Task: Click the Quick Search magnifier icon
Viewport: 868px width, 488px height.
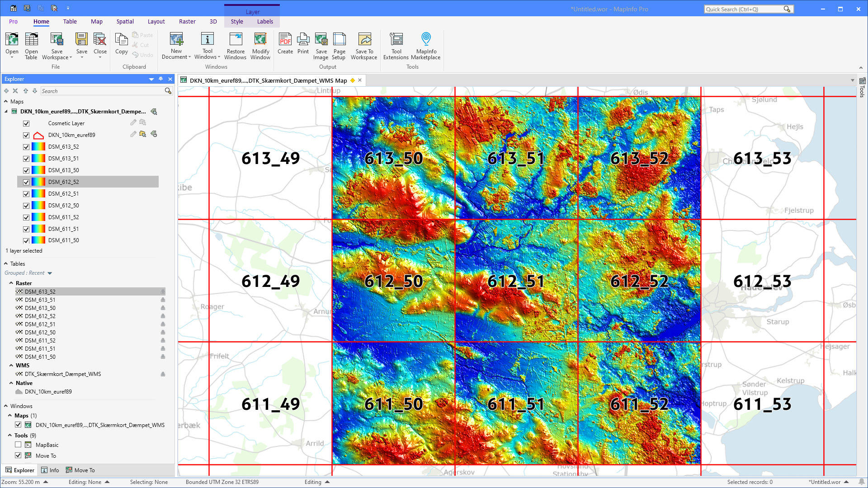Action: [787, 9]
